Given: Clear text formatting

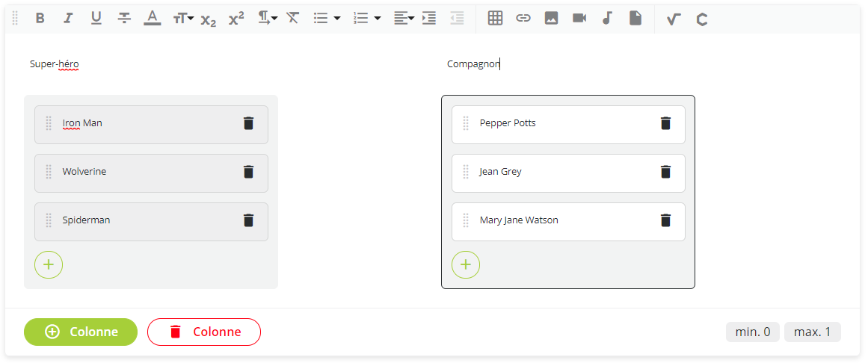Looking at the screenshot, I should (292, 18).
